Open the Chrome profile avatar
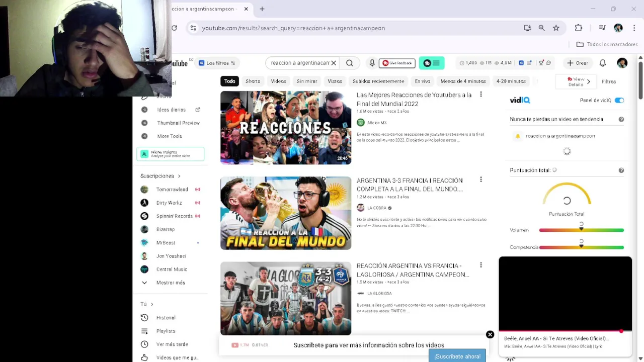This screenshot has height=362, width=644. pos(618,28)
